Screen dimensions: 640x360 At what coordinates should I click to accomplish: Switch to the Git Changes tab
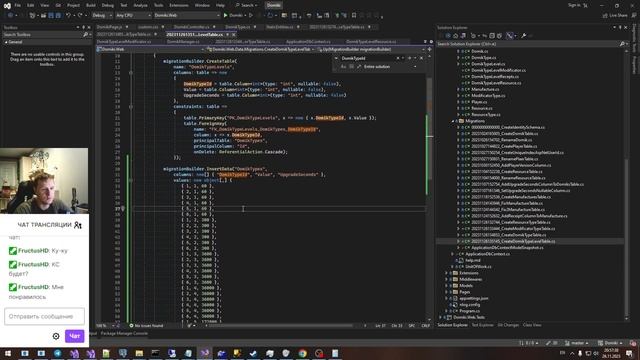pos(508,325)
